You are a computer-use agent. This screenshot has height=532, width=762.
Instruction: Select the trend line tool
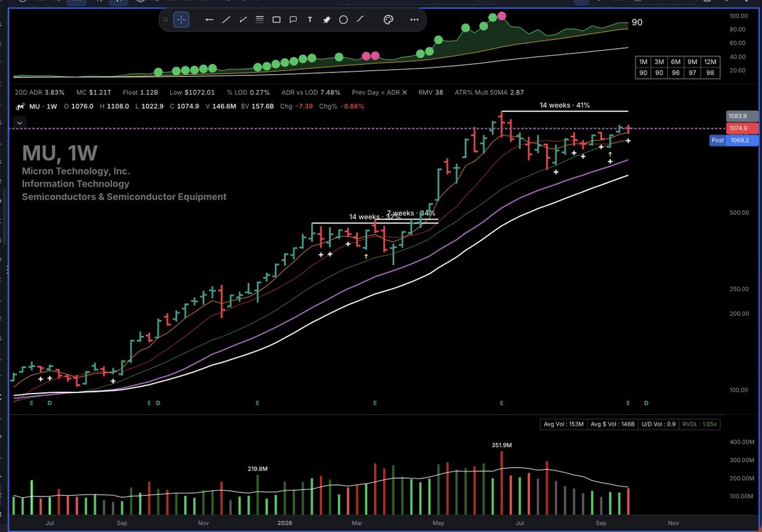[226, 20]
